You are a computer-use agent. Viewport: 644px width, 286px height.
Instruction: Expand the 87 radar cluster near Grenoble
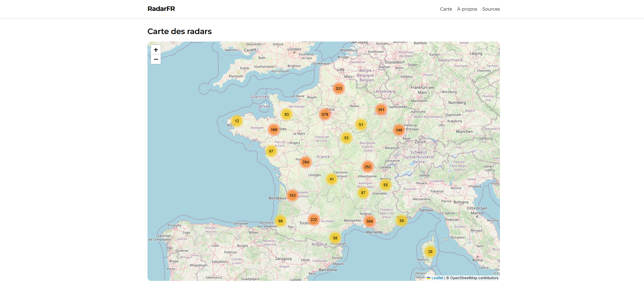363,193
